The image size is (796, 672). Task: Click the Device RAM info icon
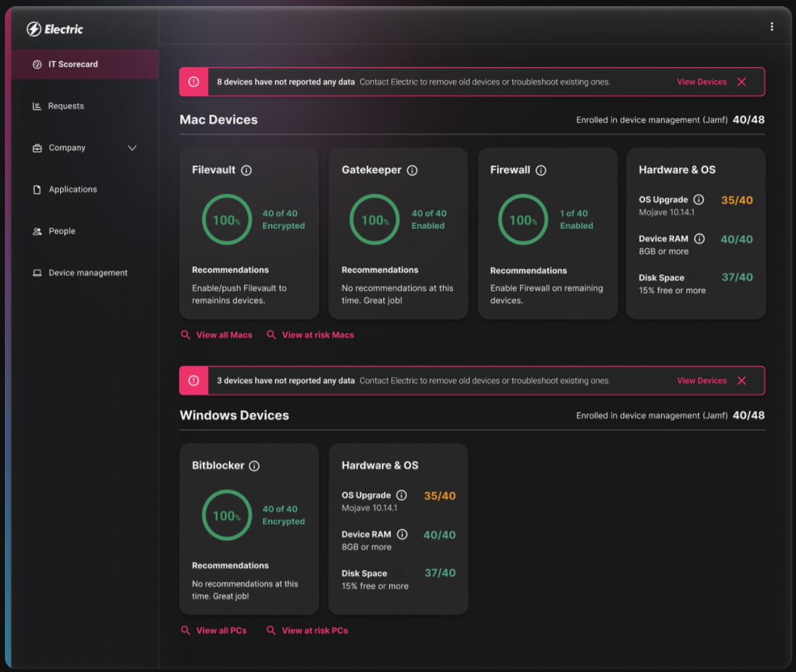pyautogui.click(x=700, y=238)
